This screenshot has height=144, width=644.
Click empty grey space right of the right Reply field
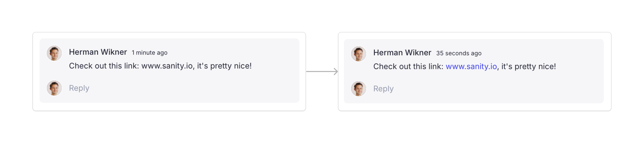500,89
